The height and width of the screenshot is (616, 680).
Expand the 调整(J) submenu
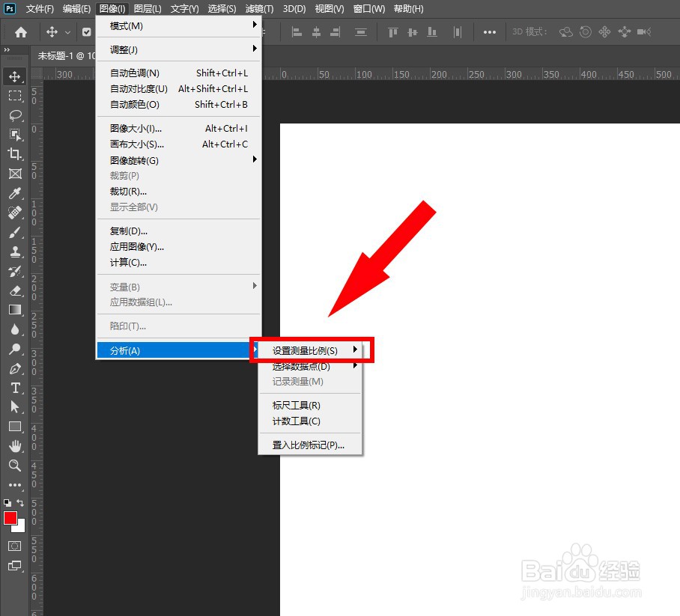tap(179, 49)
